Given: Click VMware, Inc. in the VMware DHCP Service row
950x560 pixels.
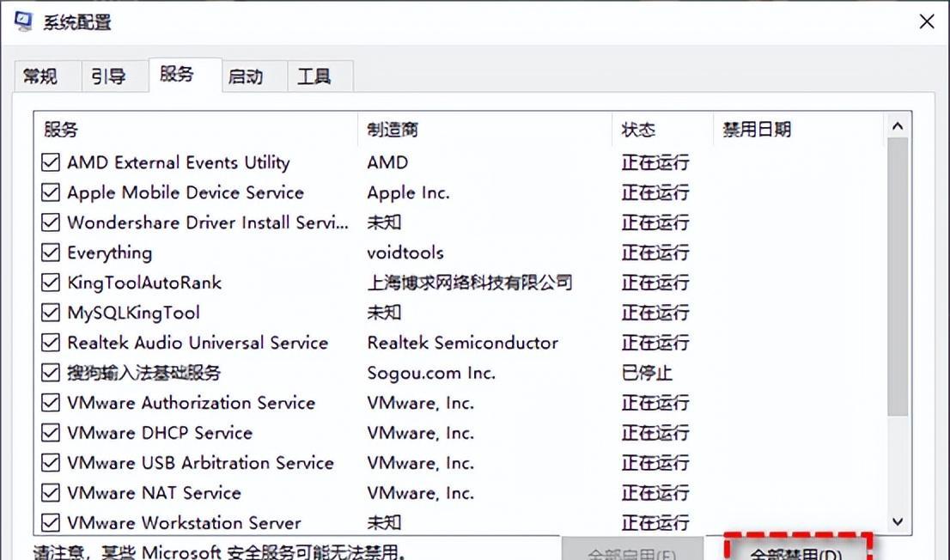Looking at the screenshot, I should click(421, 433).
